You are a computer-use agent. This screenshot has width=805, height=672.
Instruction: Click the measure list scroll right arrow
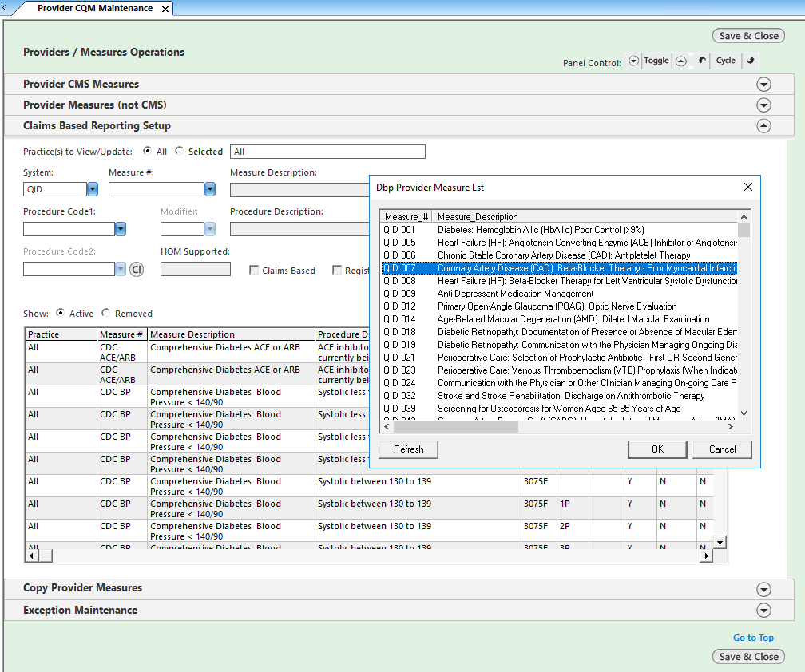tap(731, 426)
